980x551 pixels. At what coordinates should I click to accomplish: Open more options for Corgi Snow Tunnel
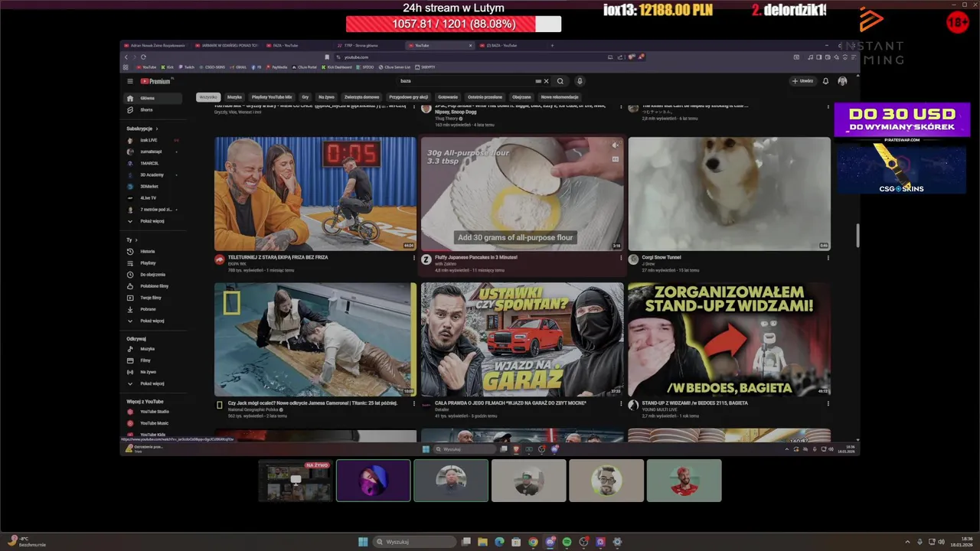pos(828,258)
